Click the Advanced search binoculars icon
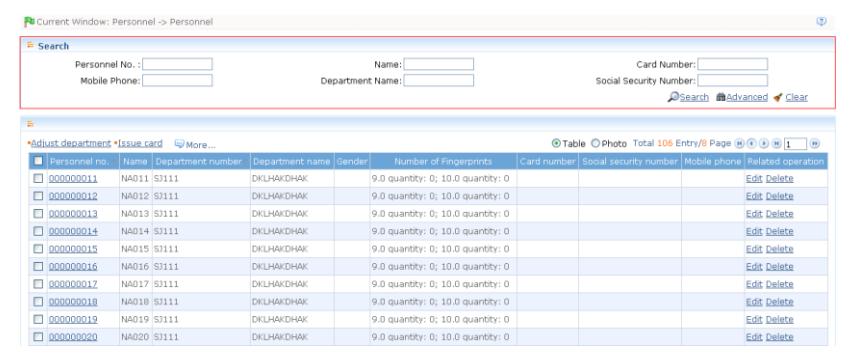Viewport: 852px width, 363px height. pyautogui.click(x=721, y=97)
